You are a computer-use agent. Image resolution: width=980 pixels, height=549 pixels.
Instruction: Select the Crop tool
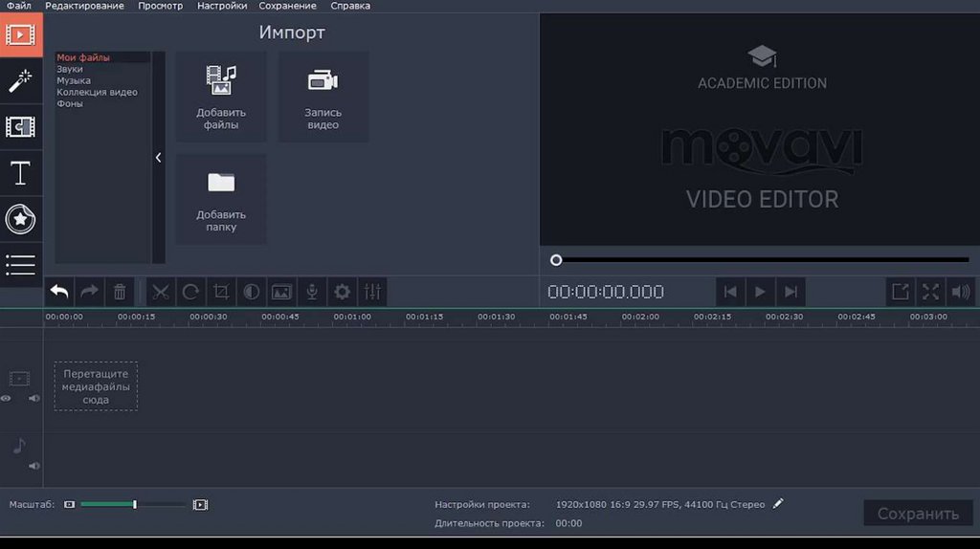pyautogui.click(x=221, y=292)
